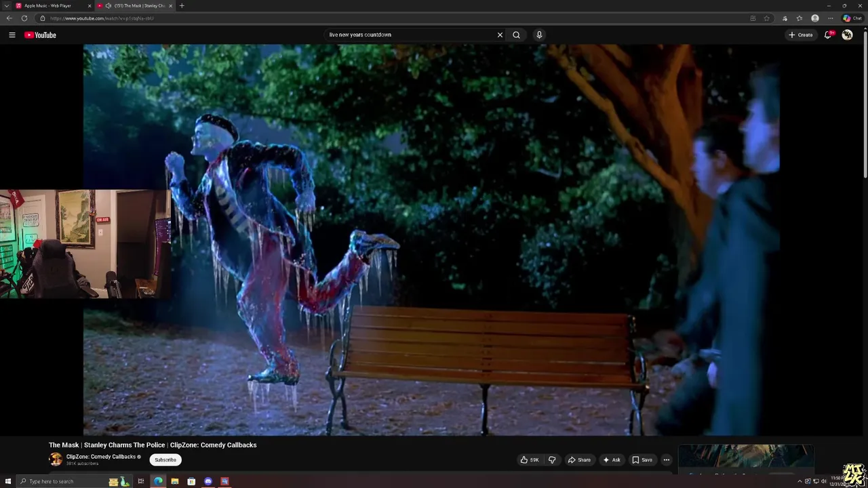Open the Windows Start menu

coord(8,481)
